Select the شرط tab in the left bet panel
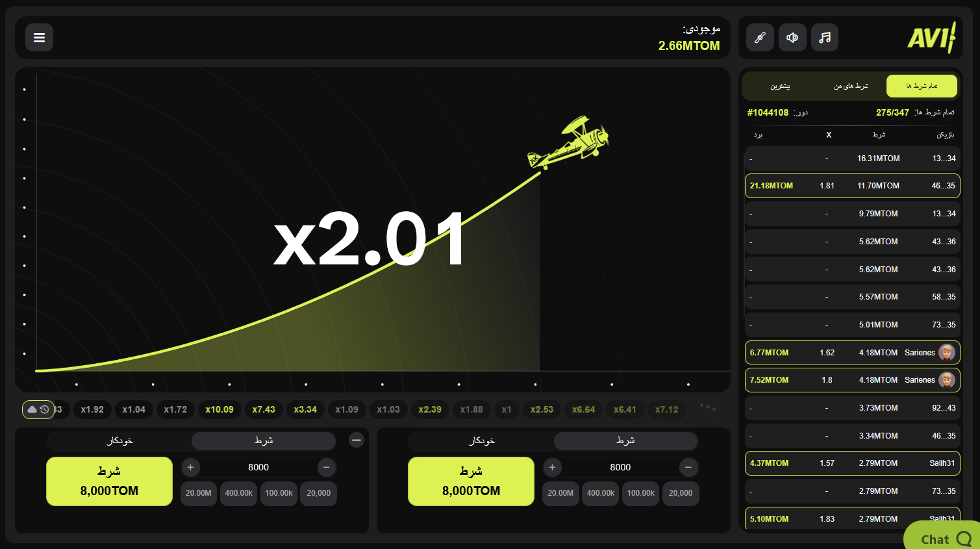Screen dimensions: 980x549 [x=264, y=440]
